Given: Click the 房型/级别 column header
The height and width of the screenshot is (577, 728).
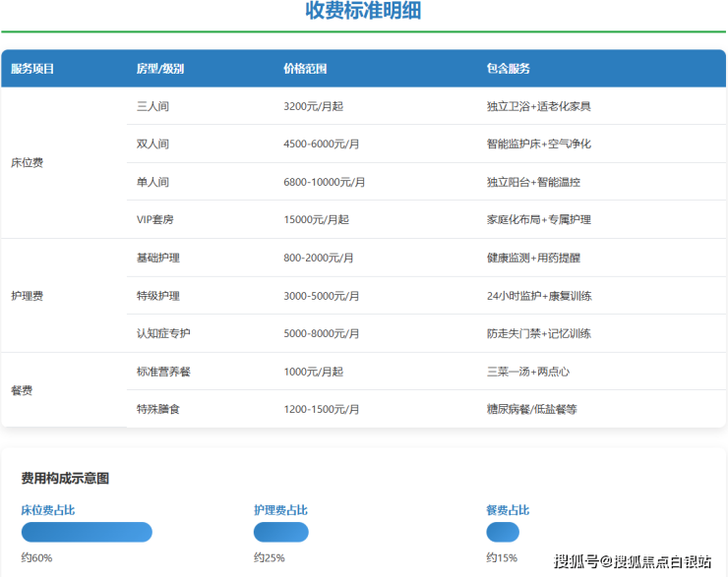Looking at the screenshot, I should (x=159, y=69).
